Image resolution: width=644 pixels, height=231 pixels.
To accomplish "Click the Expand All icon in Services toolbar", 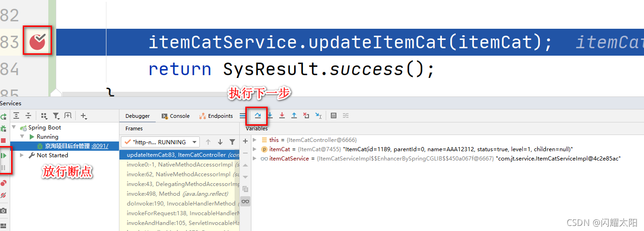I will [16, 115].
